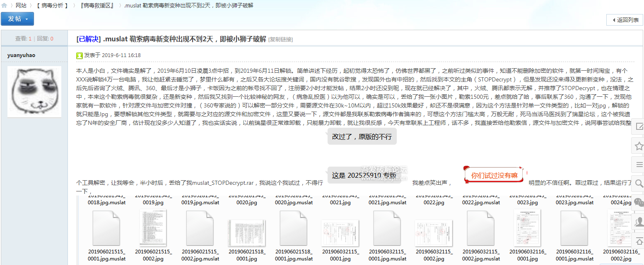
Task: Open the WeChat icon in right sidebar
Action: [x=639, y=202]
